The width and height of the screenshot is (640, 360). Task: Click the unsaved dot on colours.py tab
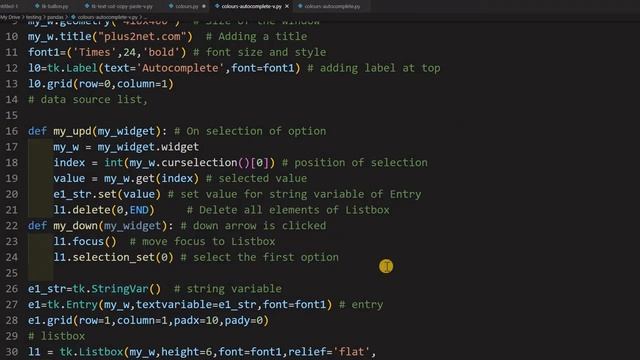point(204,7)
